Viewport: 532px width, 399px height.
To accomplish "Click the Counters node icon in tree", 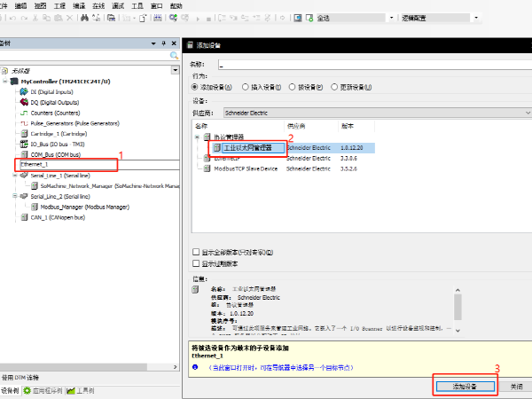I will pyautogui.click(x=24, y=113).
